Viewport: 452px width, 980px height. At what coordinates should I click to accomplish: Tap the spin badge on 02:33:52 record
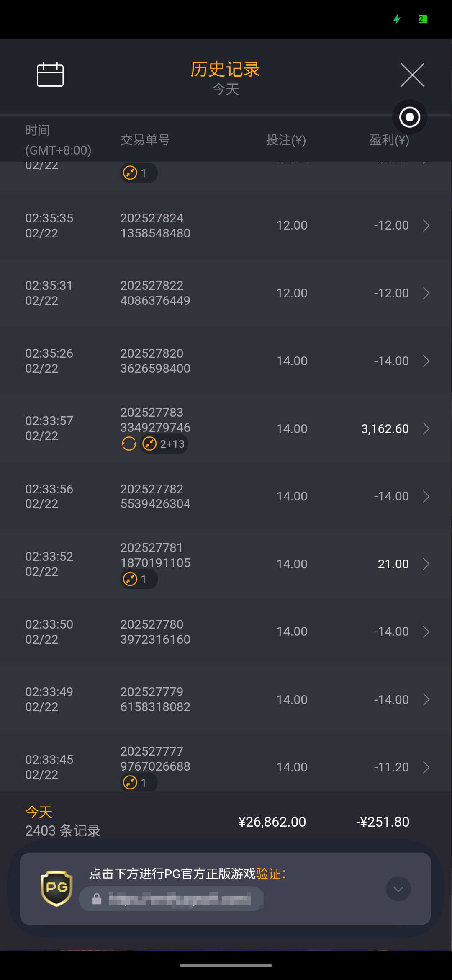[x=139, y=579]
